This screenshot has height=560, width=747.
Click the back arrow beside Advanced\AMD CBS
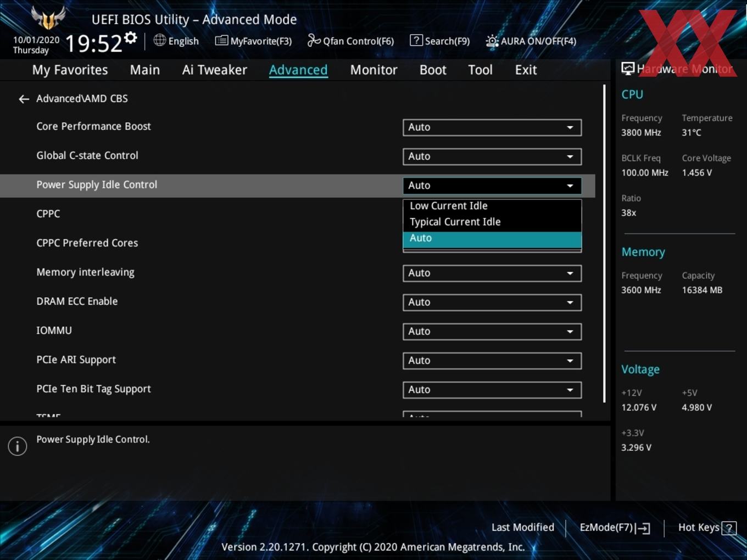24,99
